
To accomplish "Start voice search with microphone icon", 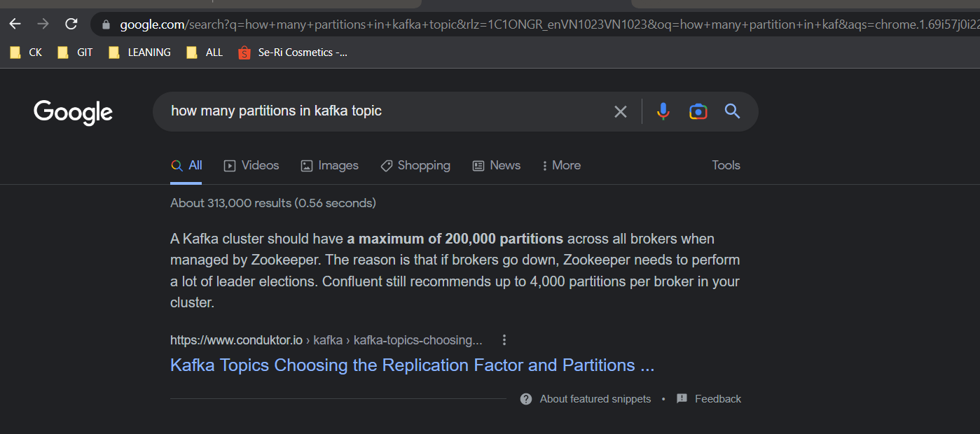I will click(663, 111).
